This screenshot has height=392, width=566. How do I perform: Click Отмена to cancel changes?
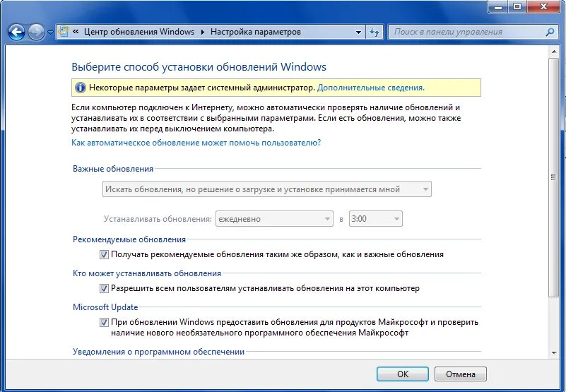(x=460, y=374)
